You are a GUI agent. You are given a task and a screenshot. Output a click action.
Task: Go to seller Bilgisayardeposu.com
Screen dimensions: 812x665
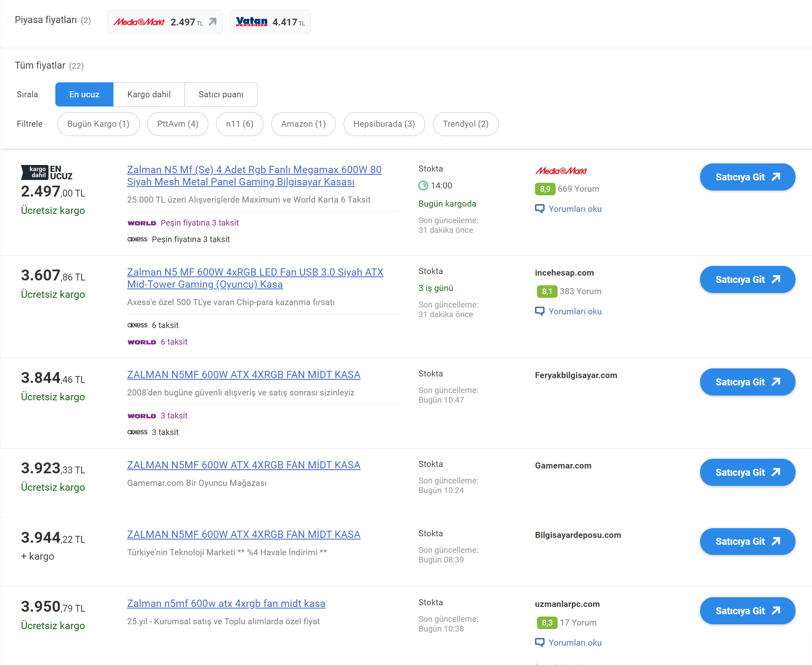pos(748,542)
